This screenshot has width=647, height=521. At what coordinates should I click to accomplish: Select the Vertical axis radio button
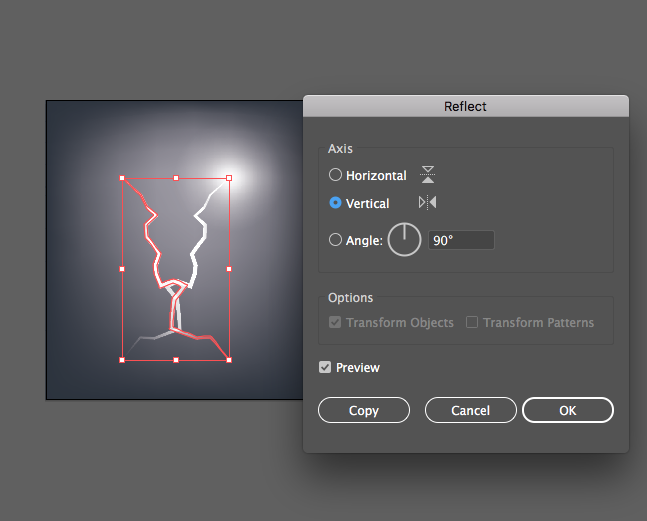(335, 203)
